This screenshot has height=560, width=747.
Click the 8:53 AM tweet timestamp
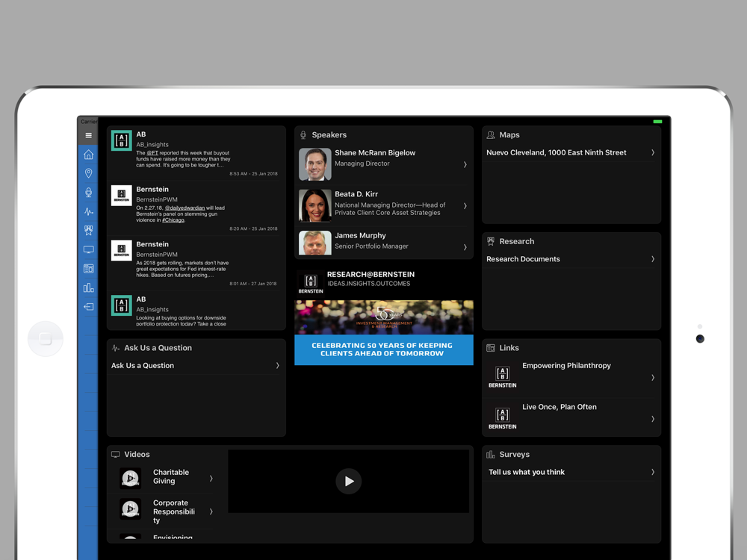pos(253,174)
